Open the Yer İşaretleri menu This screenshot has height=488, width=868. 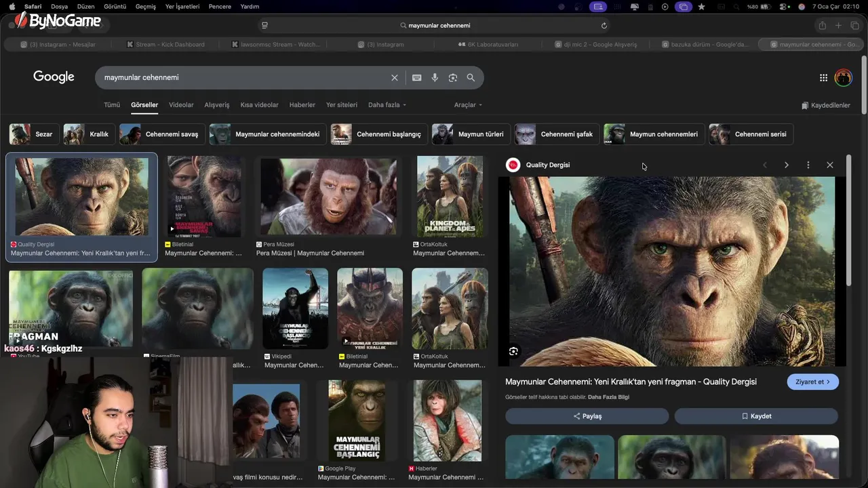(x=182, y=6)
